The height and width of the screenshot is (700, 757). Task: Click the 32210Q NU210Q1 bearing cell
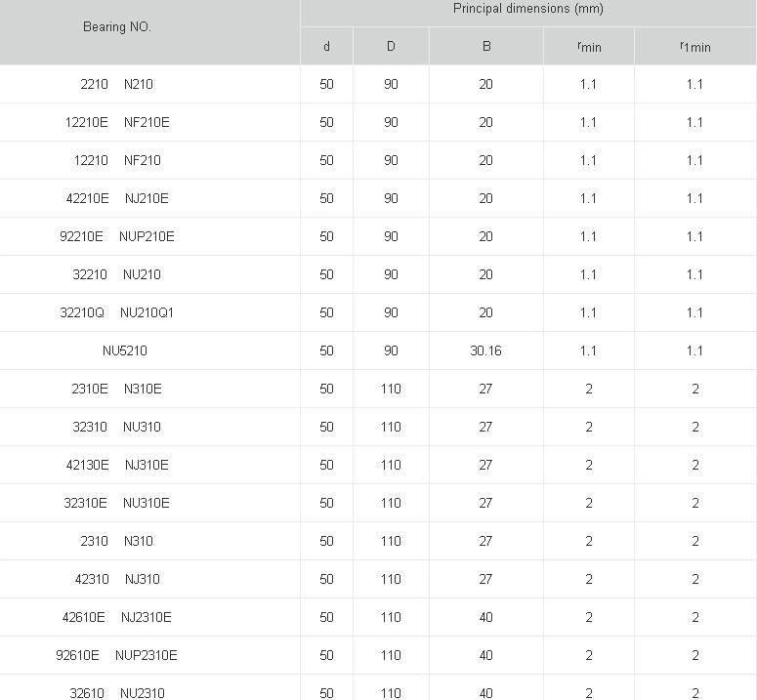click(x=116, y=312)
